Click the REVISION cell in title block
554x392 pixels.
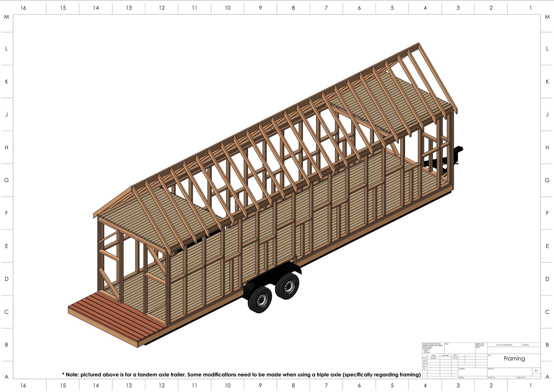tap(526, 345)
